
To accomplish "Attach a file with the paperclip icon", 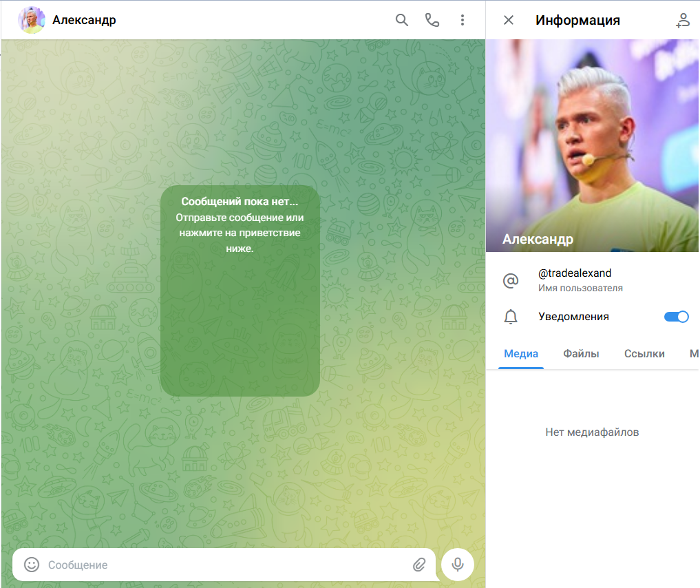I will coord(419,565).
